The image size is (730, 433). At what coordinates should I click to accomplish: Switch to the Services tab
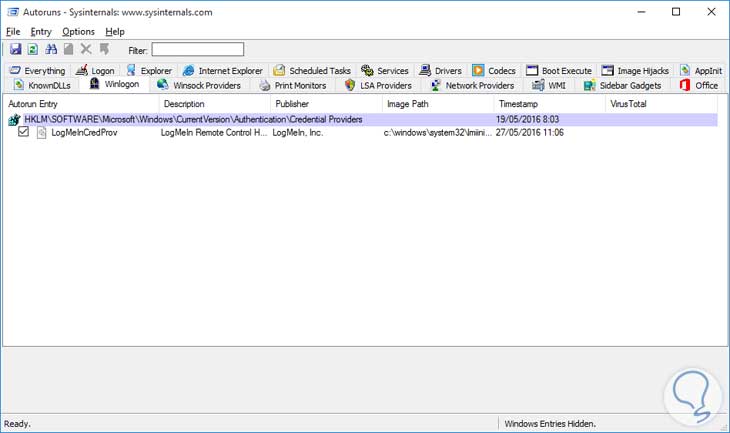pyautogui.click(x=385, y=70)
